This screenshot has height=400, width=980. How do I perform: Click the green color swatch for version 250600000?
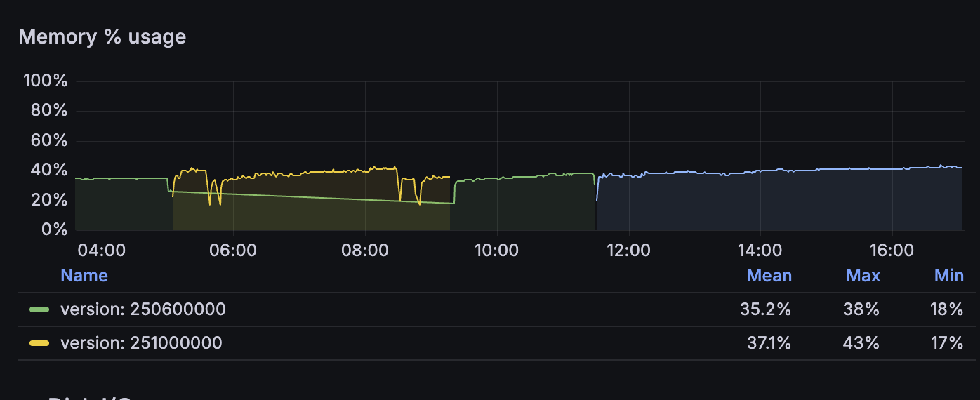click(39, 309)
